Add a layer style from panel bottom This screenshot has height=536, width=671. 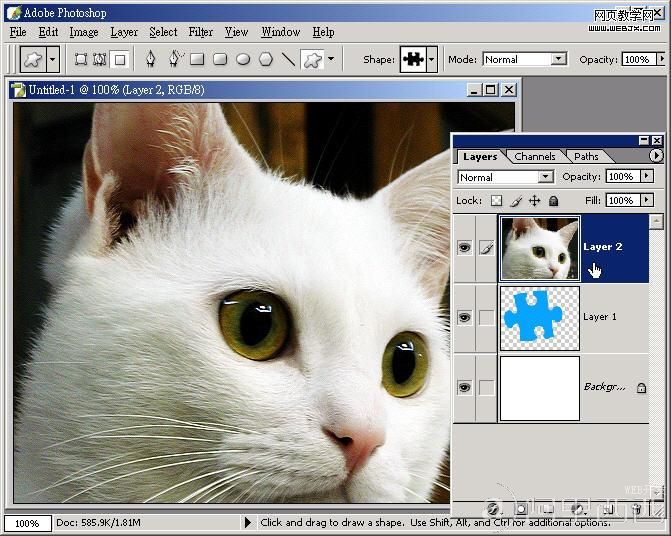[x=493, y=510]
